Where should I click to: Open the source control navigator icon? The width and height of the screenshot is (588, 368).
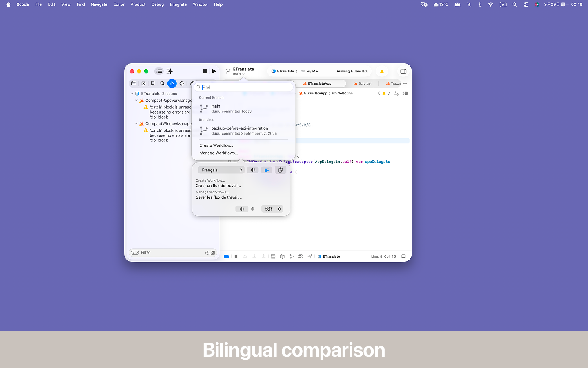(x=143, y=83)
